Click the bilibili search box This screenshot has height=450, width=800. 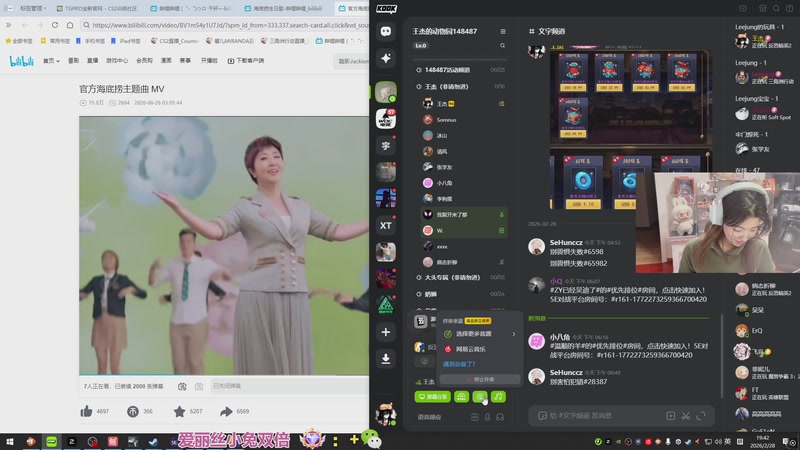click(x=352, y=61)
